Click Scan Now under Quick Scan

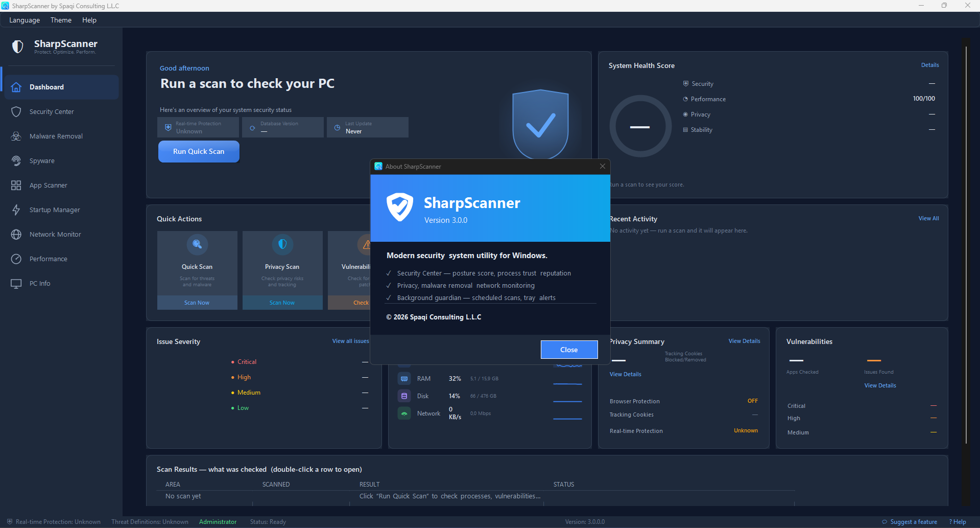click(x=197, y=303)
